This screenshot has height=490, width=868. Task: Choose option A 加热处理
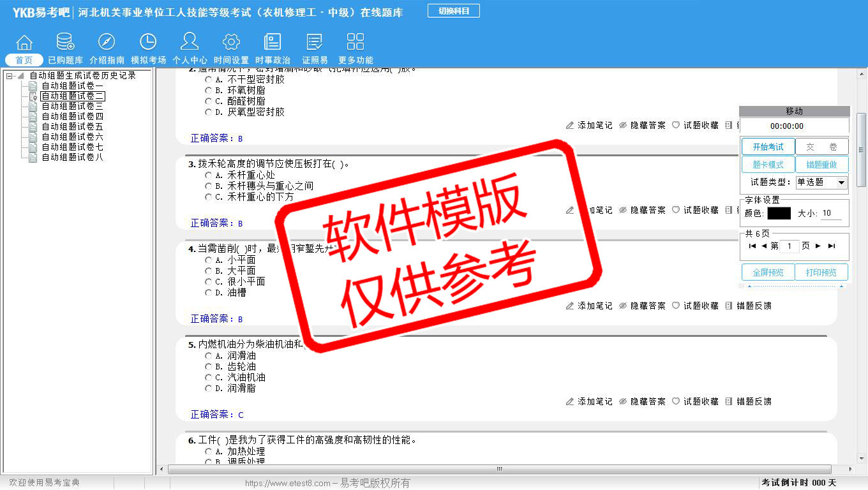(x=208, y=452)
